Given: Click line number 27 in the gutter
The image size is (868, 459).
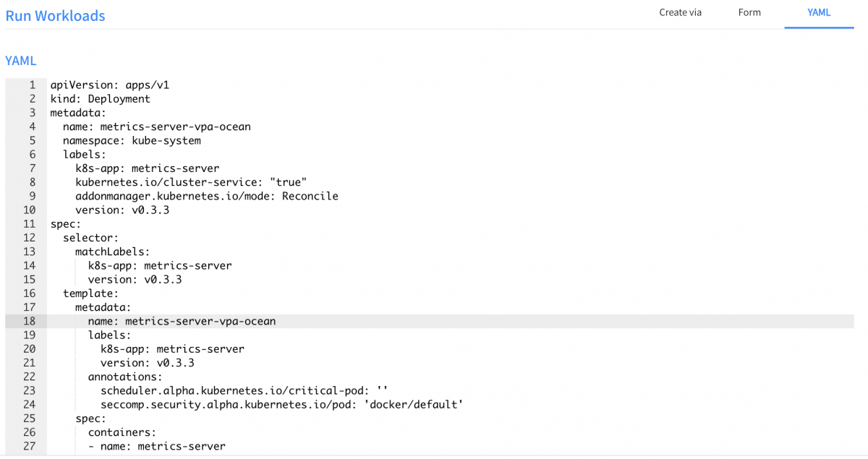Looking at the screenshot, I should [30, 446].
